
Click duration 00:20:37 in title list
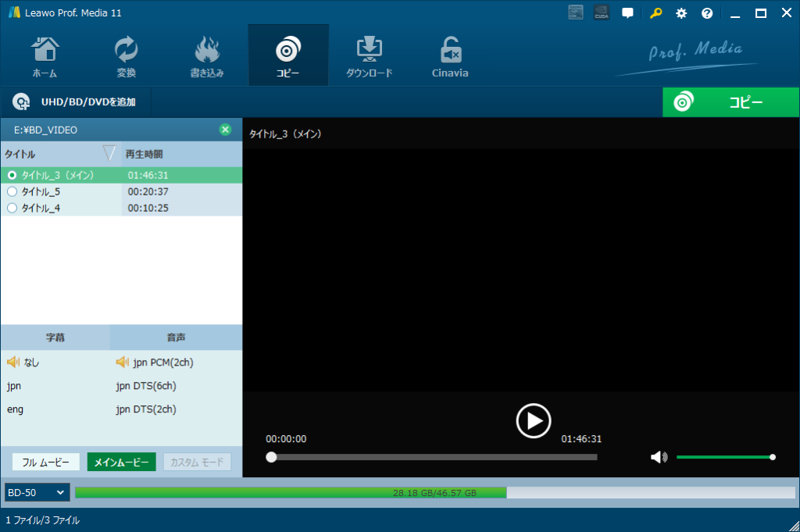pos(148,191)
